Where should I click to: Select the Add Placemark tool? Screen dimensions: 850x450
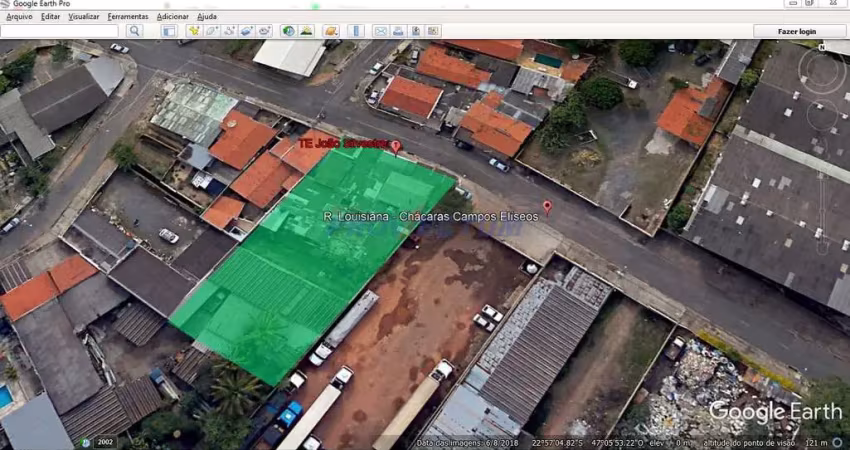(x=193, y=31)
